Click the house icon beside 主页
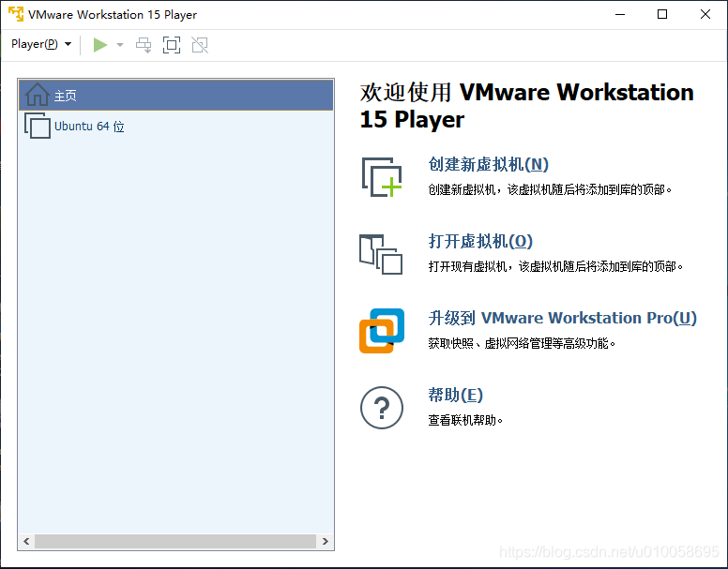728x569 pixels. pos(38,95)
